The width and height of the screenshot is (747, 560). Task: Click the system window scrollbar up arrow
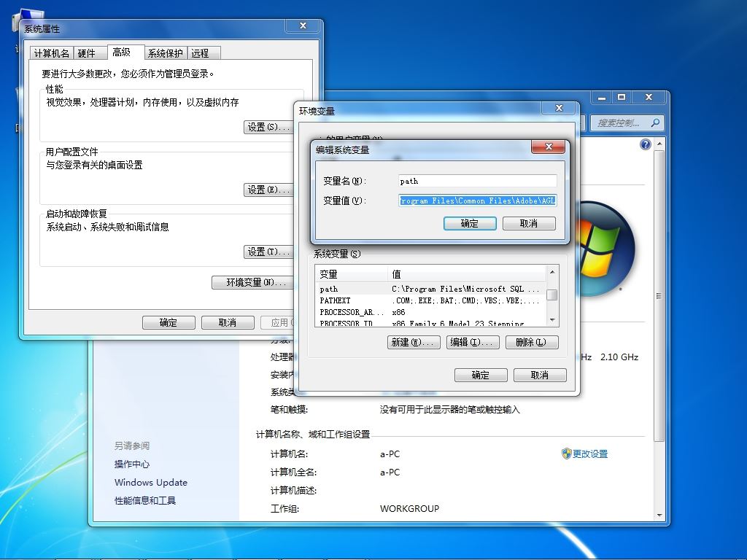point(659,144)
